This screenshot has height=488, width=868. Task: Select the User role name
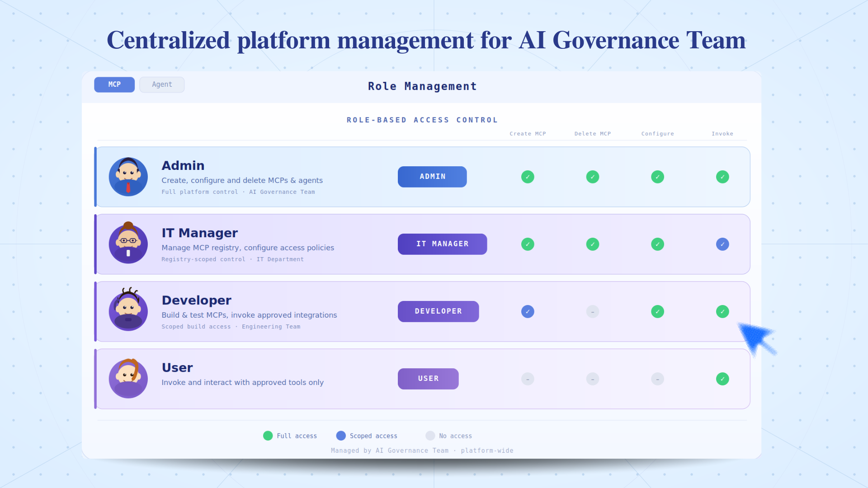click(177, 367)
